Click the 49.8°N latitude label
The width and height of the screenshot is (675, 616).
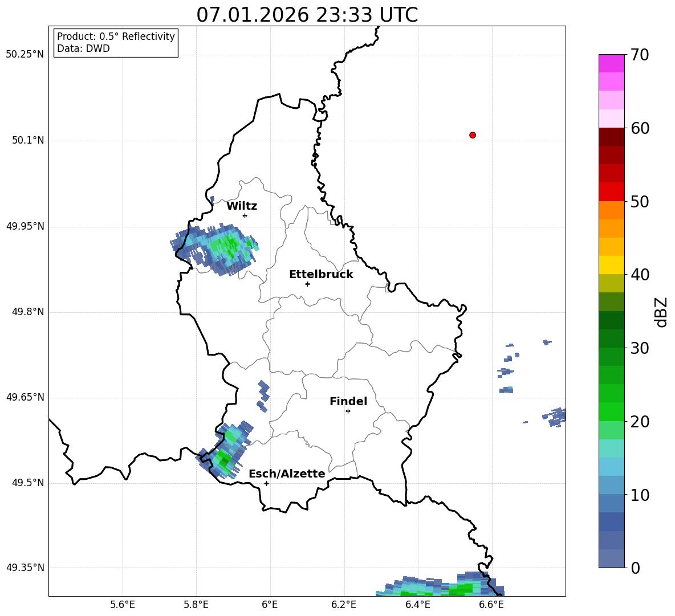point(27,312)
